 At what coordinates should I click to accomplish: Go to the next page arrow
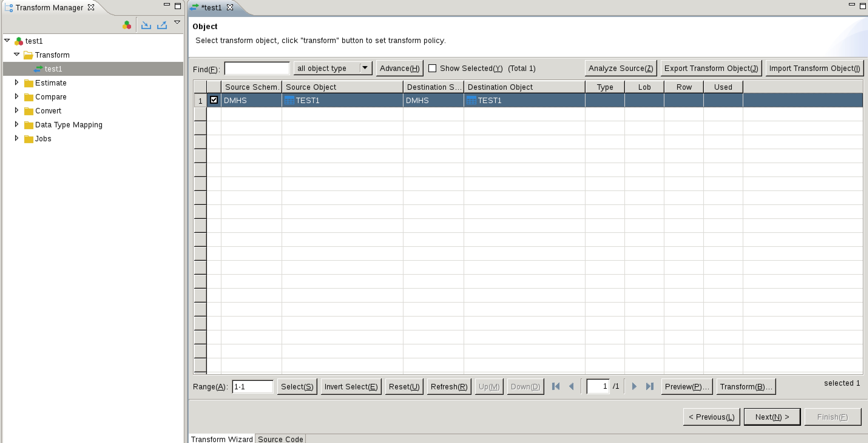(x=634, y=386)
